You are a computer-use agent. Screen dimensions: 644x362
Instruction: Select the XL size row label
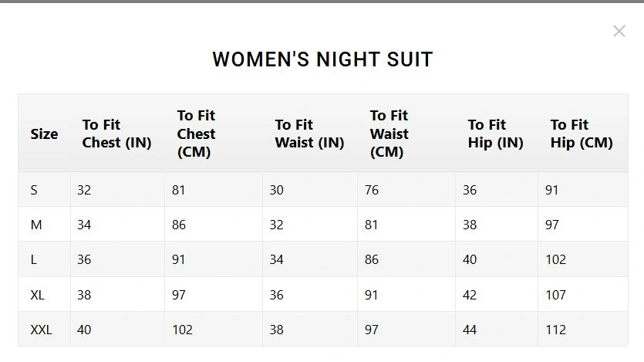38,295
